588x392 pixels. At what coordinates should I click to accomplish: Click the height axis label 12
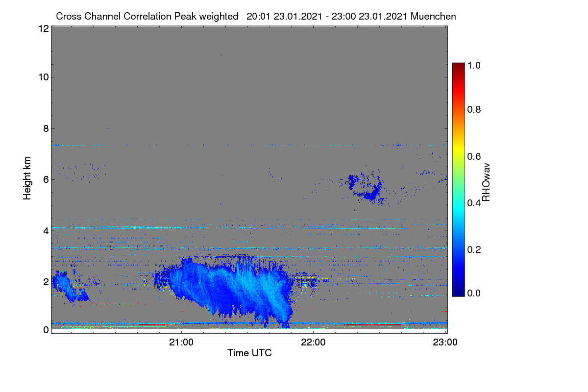point(43,28)
